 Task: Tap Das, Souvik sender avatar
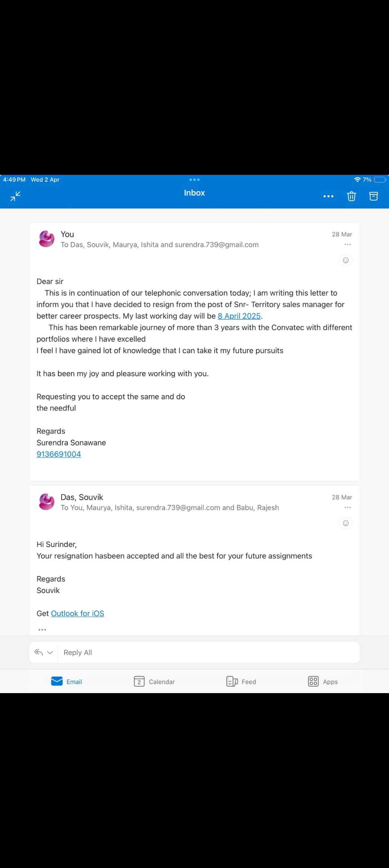click(46, 502)
